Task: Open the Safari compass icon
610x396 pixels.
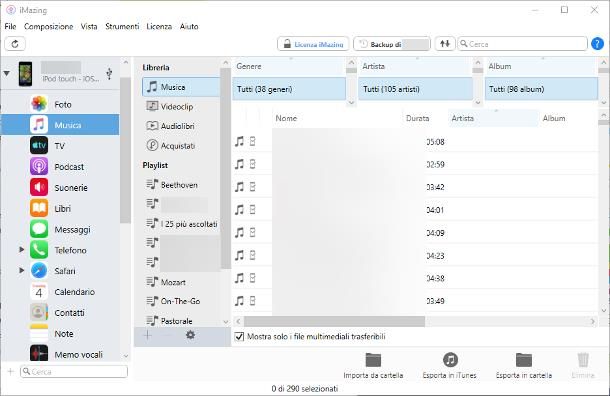Action: 39,271
